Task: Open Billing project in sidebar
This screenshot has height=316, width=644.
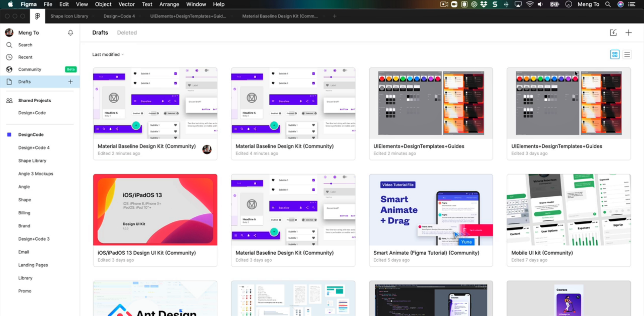Action: click(24, 213)
